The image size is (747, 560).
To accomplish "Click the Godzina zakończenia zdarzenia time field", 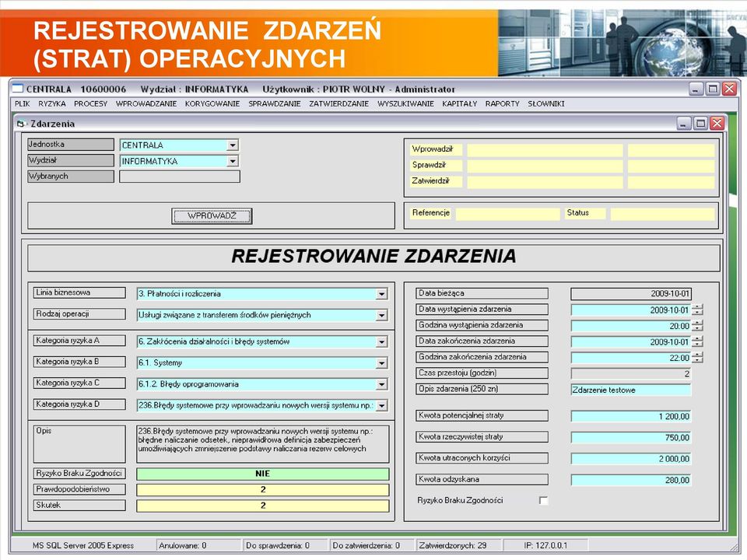I will (x=631, y=358).
